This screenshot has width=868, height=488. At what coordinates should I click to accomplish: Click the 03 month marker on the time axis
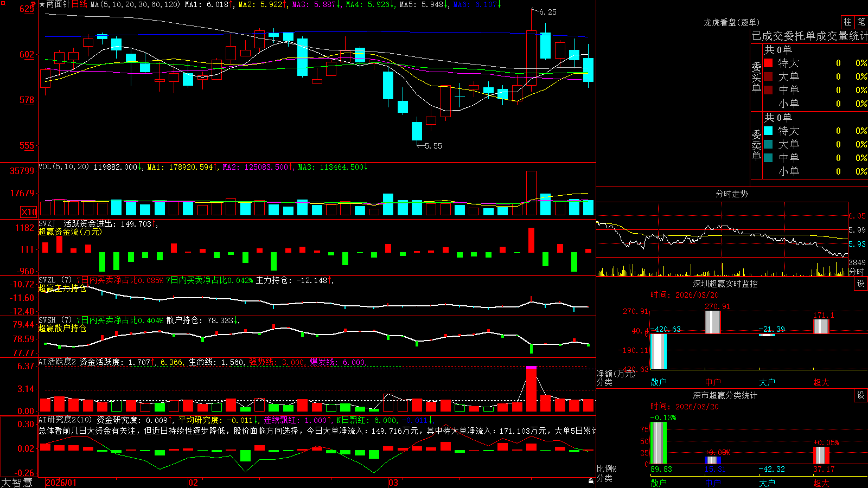point(393,483)
